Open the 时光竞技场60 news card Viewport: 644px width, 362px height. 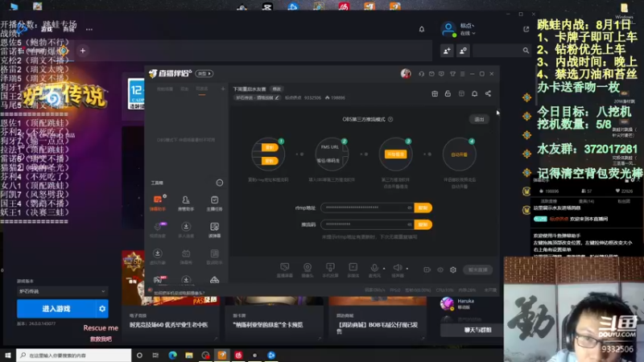click(171, 319)
